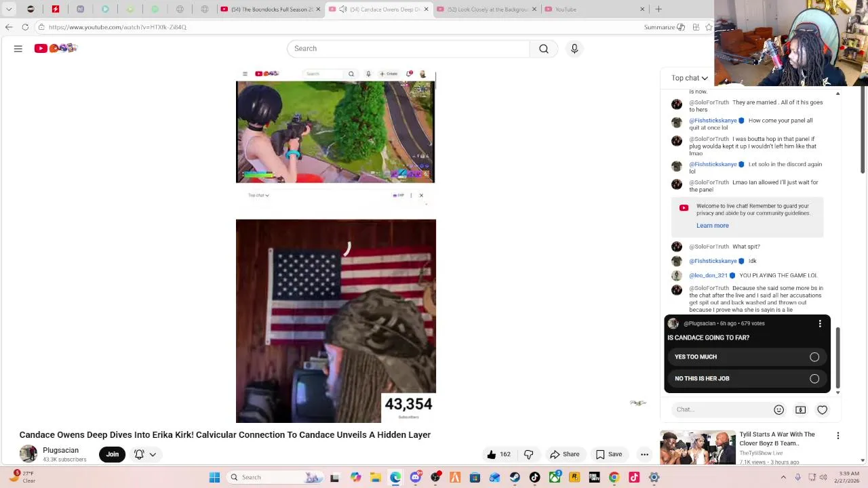Open Steam from taskbar
This screenshot has width=868, height=488.
(x=515, y=477)
